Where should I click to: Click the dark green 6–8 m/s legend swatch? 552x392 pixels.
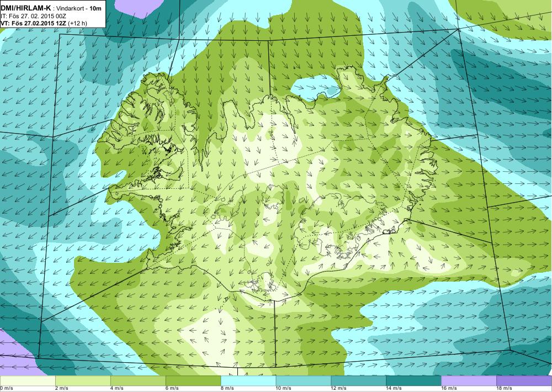[193, 381]
